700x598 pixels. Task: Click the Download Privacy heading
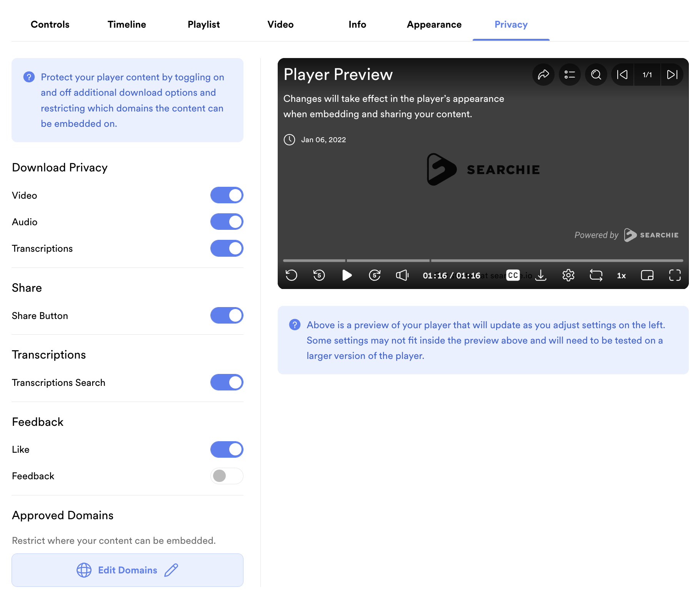(60, 168)
